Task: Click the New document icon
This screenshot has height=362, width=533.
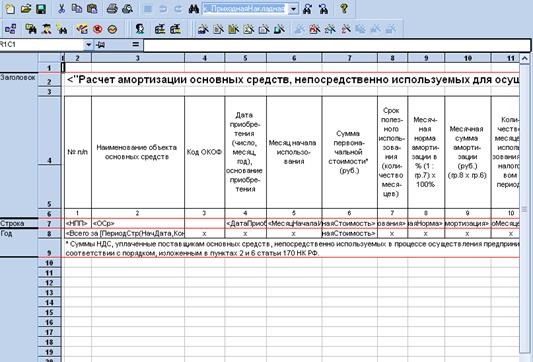Action: coord(11,9)
